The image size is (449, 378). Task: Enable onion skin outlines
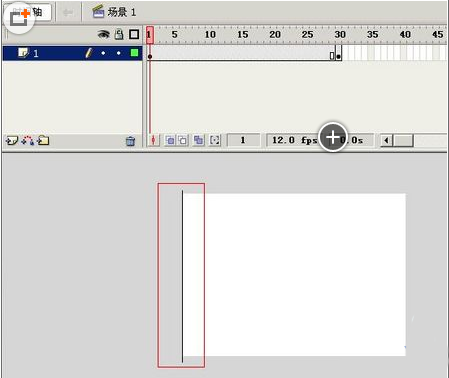(x=183, y=140)
